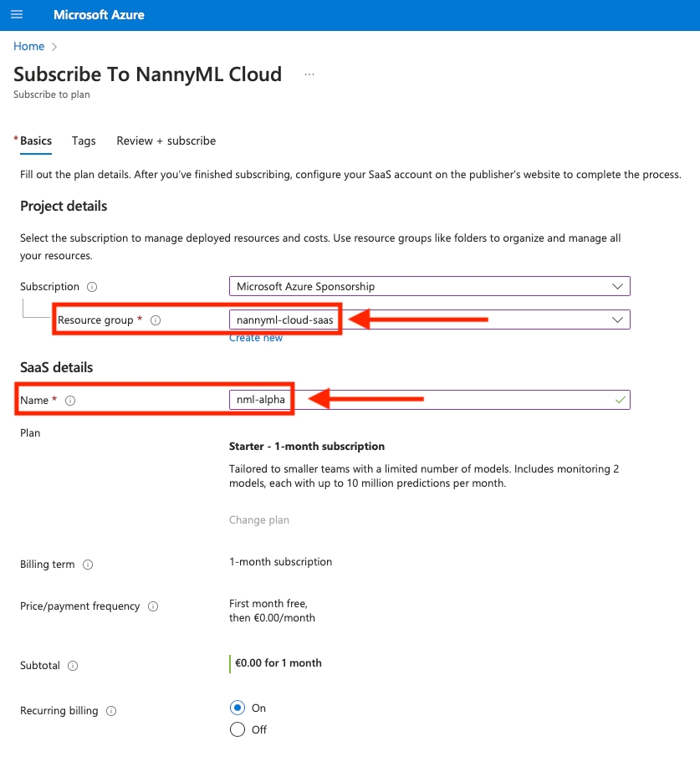Select recurring billing On radio button
700x767 pixels.
pos(238,708)
